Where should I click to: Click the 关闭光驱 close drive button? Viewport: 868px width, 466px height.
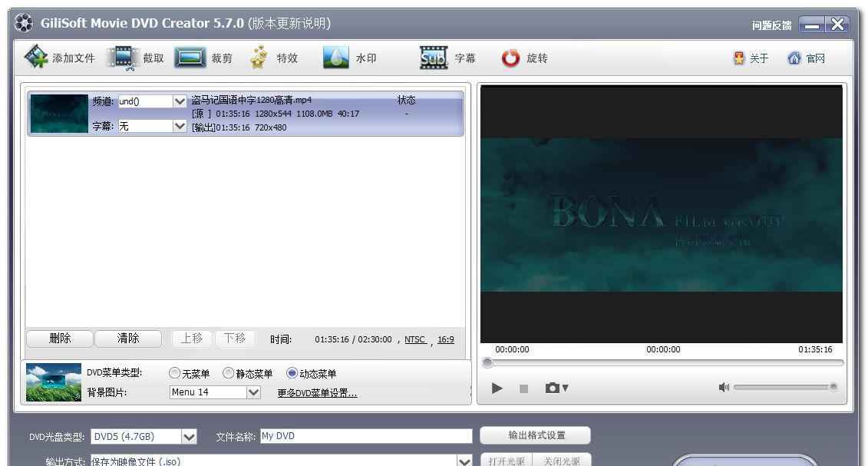561,461
